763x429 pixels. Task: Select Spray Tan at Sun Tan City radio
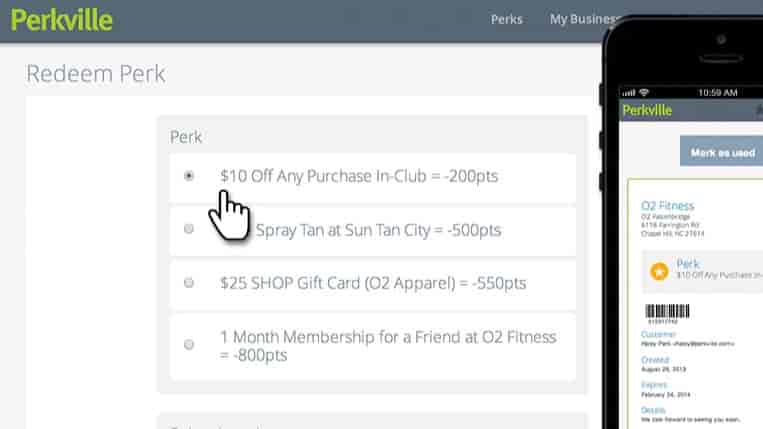(189, 229)
